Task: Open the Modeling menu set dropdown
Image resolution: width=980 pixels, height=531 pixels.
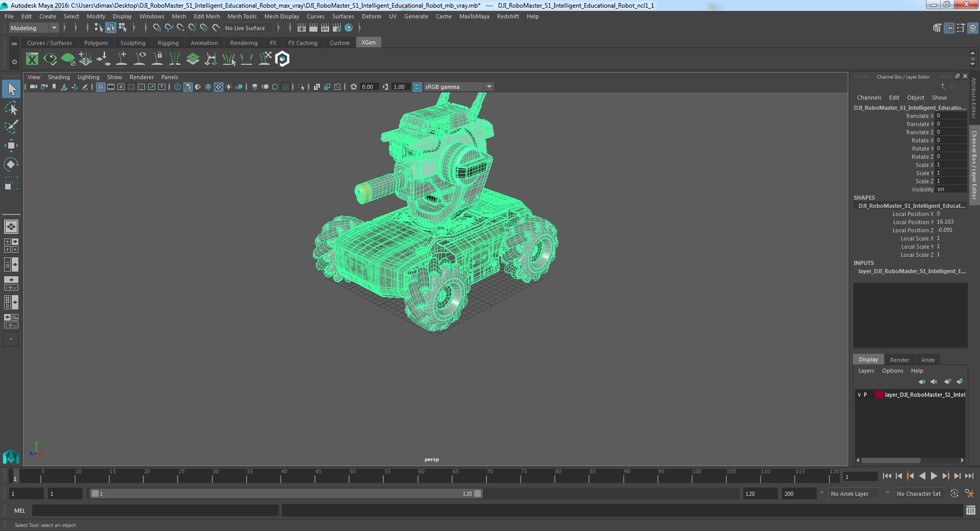Action: click(x=34, y=28)
